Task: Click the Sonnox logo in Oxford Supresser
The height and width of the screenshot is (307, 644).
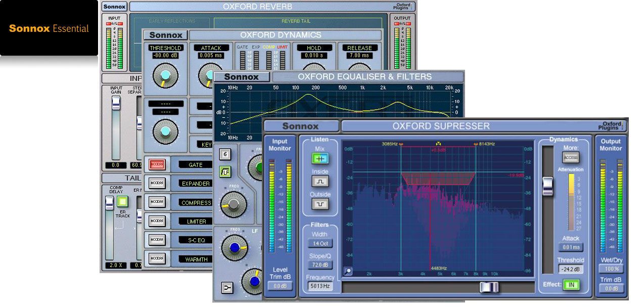Action: coord(301,126)
